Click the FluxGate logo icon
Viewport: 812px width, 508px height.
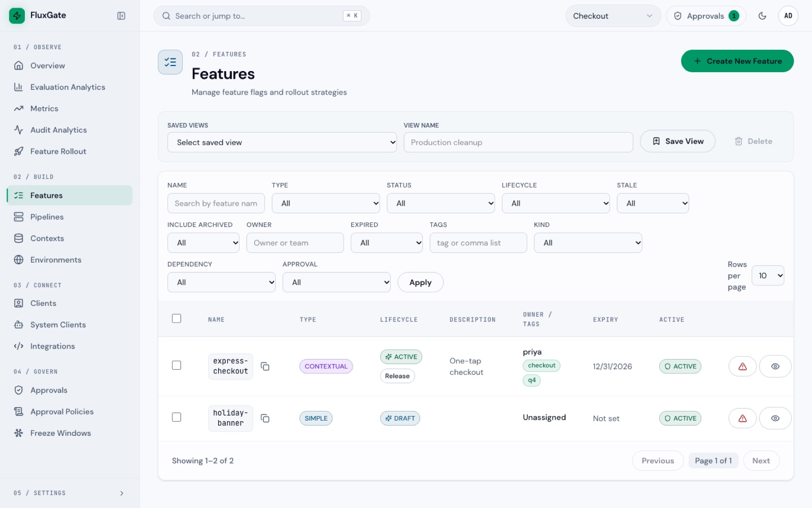click(17, 16)
